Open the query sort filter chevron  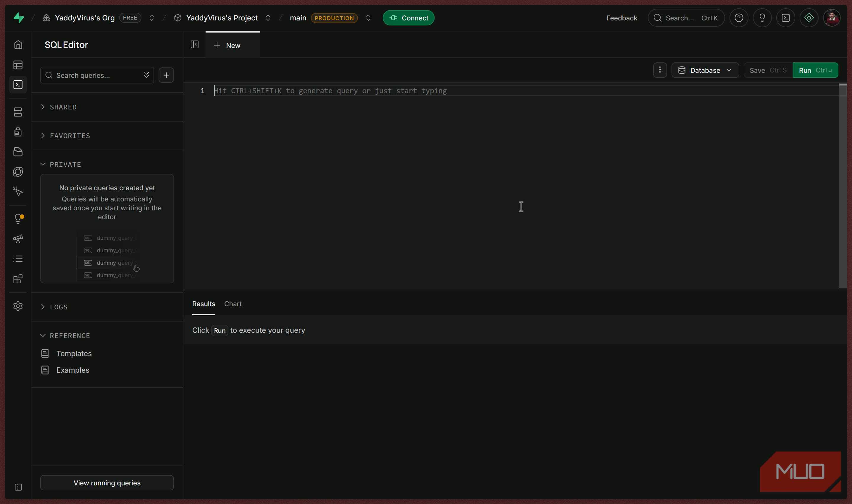[x=147, y=75]
